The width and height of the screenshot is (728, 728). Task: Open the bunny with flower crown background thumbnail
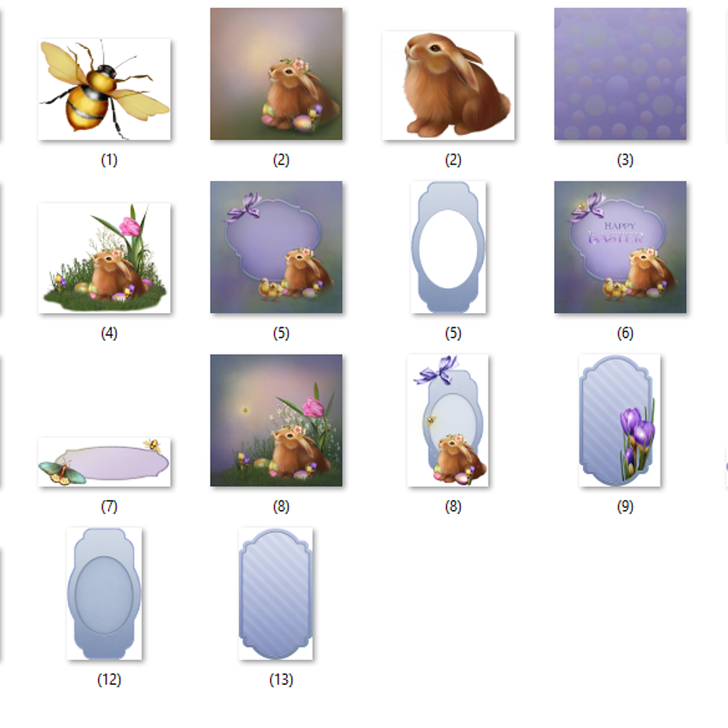(276, 74)
